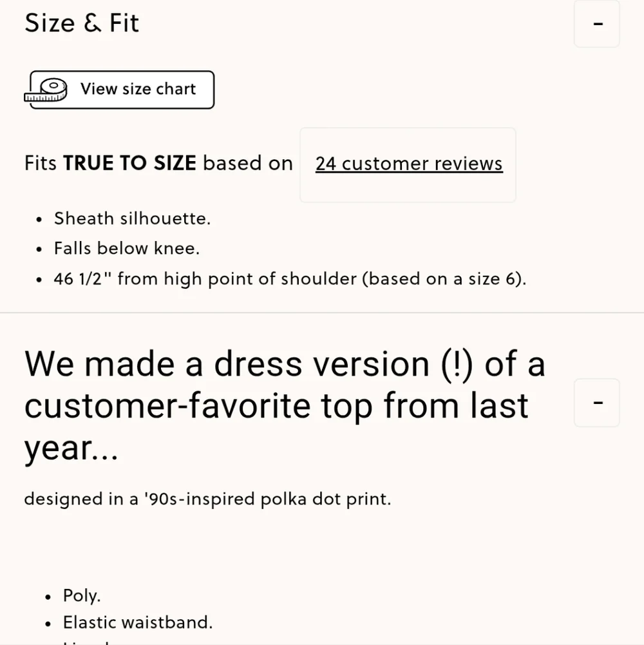
Task: Click the Falls below knee detail
Action: (x=126, y=248)
